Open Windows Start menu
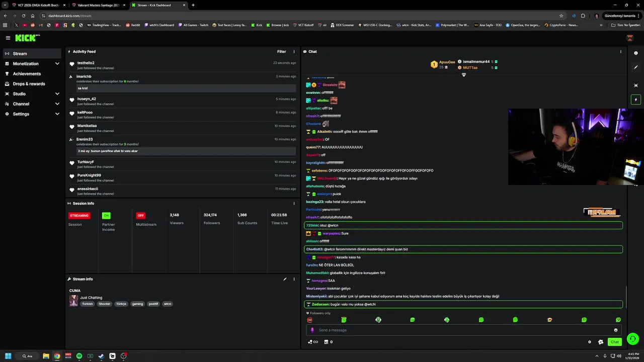Screen dimensions: 644x362 (x=8, y=356)
